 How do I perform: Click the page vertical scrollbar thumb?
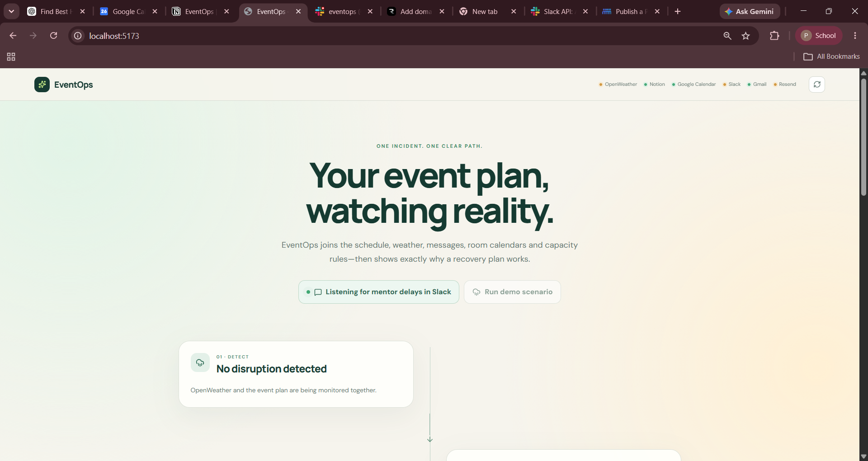point(863,137)
